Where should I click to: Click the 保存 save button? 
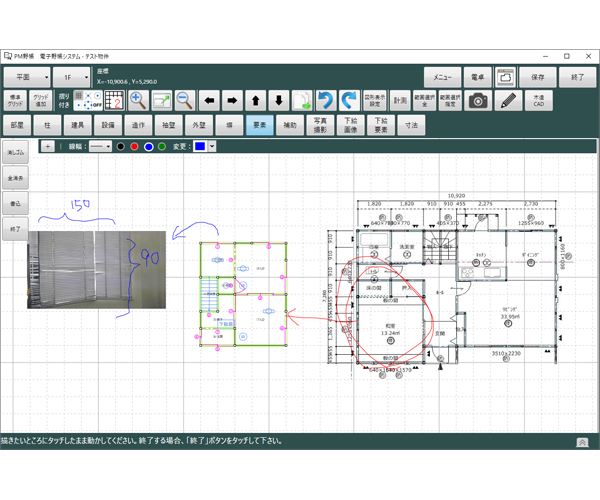[x=538, y=77]
